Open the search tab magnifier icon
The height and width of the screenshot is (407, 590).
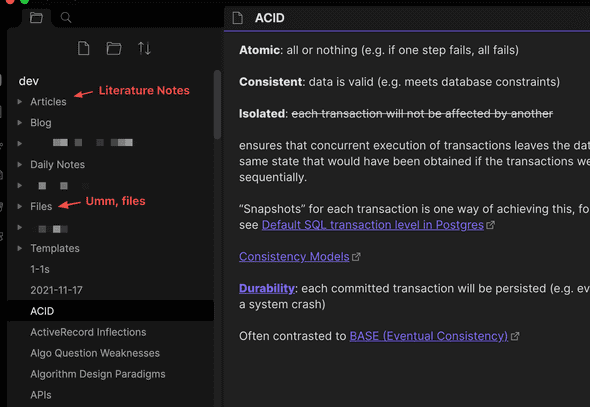point(66,18)
